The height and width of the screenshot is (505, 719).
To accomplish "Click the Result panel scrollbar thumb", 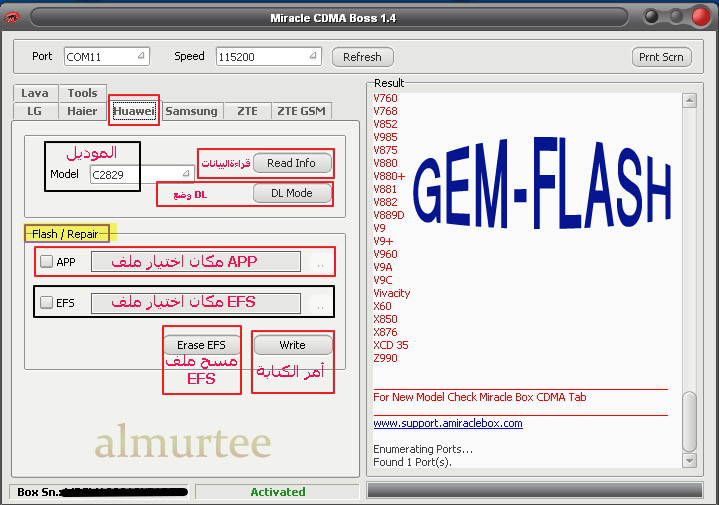I will tap(690, 421).
